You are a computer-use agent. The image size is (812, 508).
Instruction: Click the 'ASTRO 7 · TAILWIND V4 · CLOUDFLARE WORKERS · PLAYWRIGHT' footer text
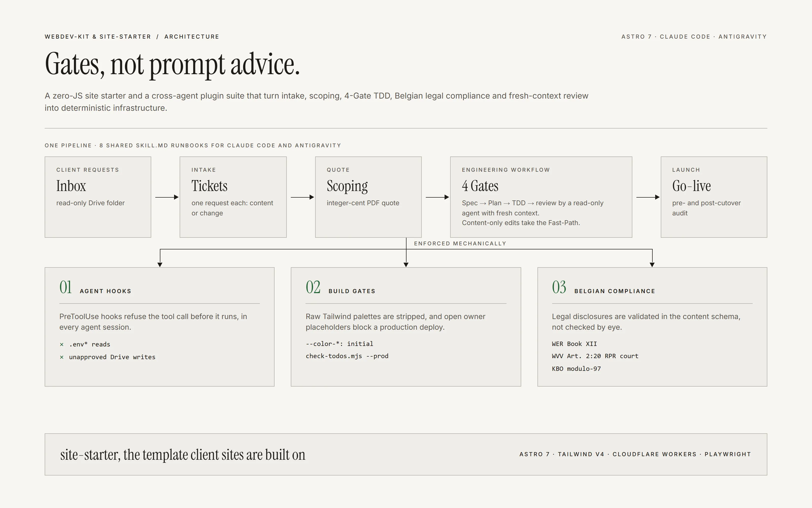click(635, 454)
